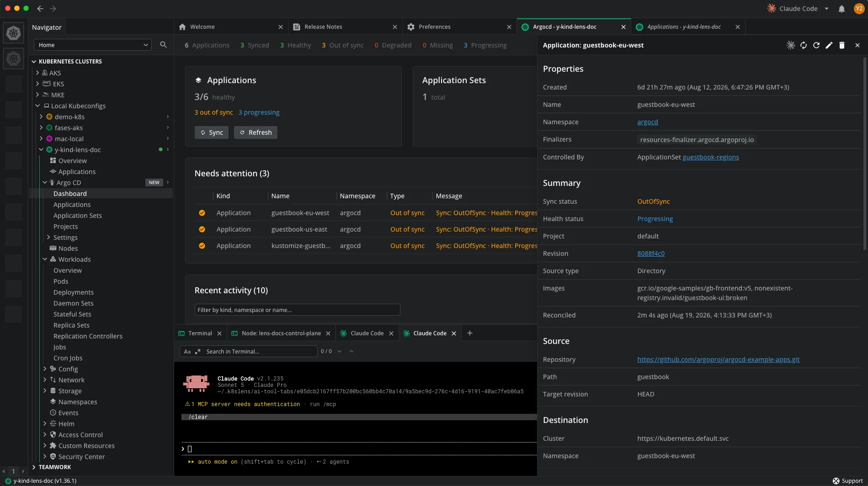Open the Y2 user avatar menu
This screenshot has width=868, height=486.
pos(858,9)
